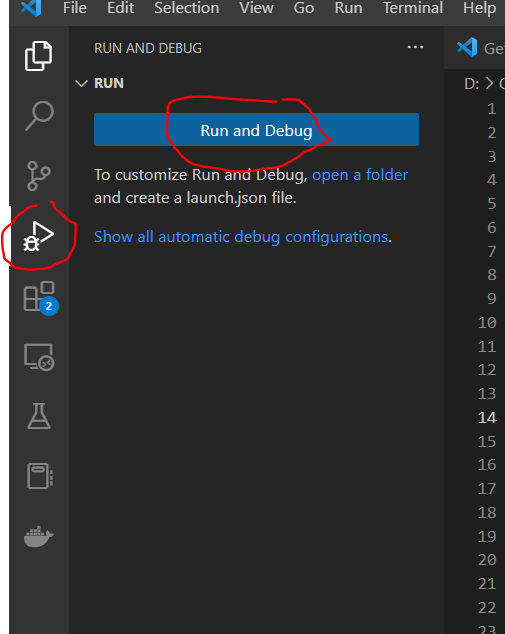Open the Views and More Actions ellipsis
This screenshot has height=634, width=505.
point(415,47)
